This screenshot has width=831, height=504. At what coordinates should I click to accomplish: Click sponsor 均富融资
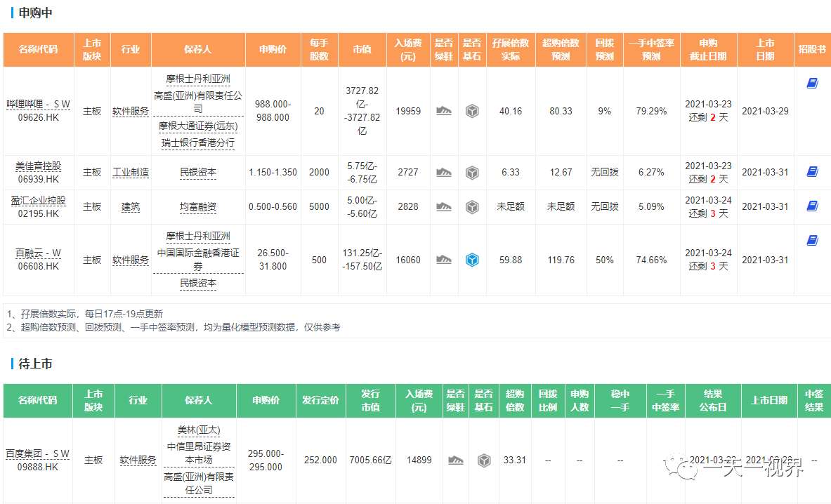click(x=198, y=207)
